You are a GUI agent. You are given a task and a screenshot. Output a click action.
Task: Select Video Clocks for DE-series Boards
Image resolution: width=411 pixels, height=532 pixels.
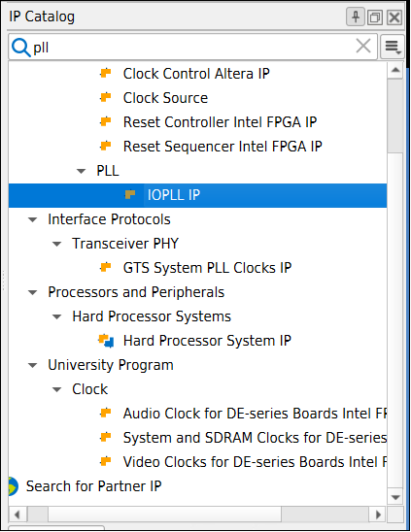[255, 462]
